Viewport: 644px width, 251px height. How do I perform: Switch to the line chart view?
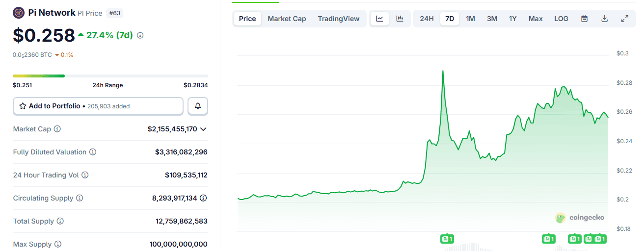[x=379, y=19]
